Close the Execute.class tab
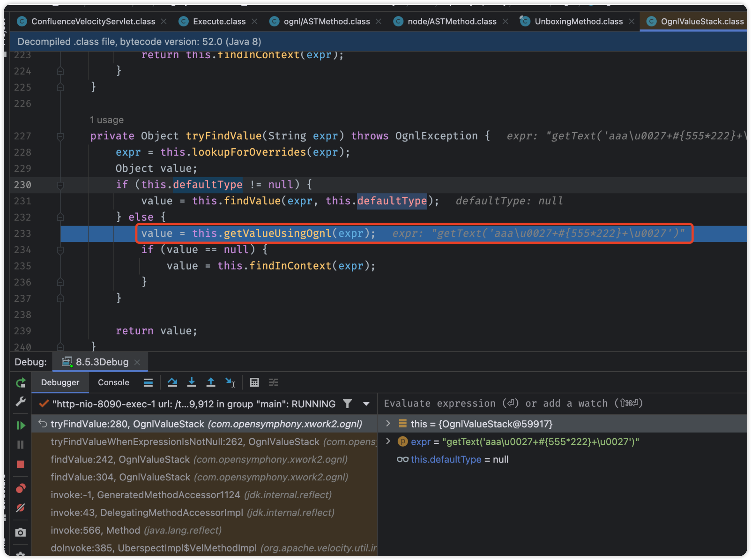 pos(254,21)
